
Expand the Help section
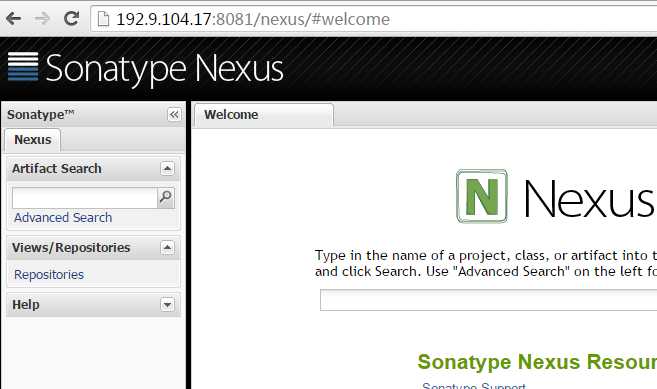click(x=167, y=304)
